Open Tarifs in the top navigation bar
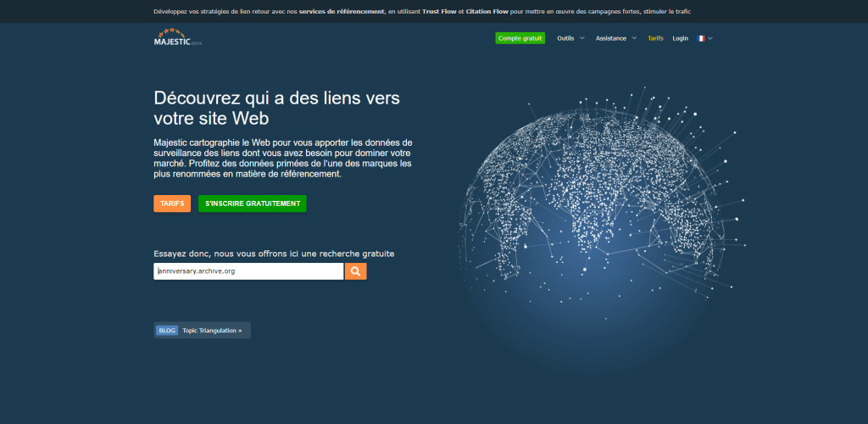The image size is (868, 424). [x=655, y=38]
